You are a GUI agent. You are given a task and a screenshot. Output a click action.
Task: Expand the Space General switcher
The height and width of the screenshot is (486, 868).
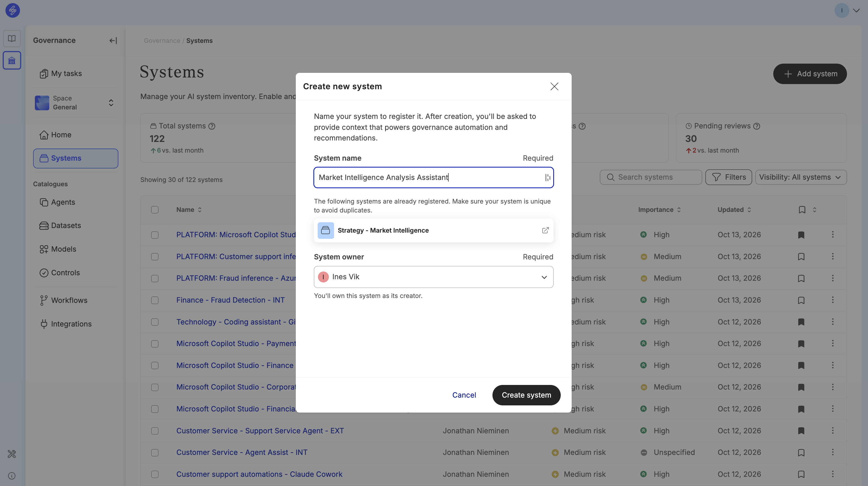(x=75, y=103)
